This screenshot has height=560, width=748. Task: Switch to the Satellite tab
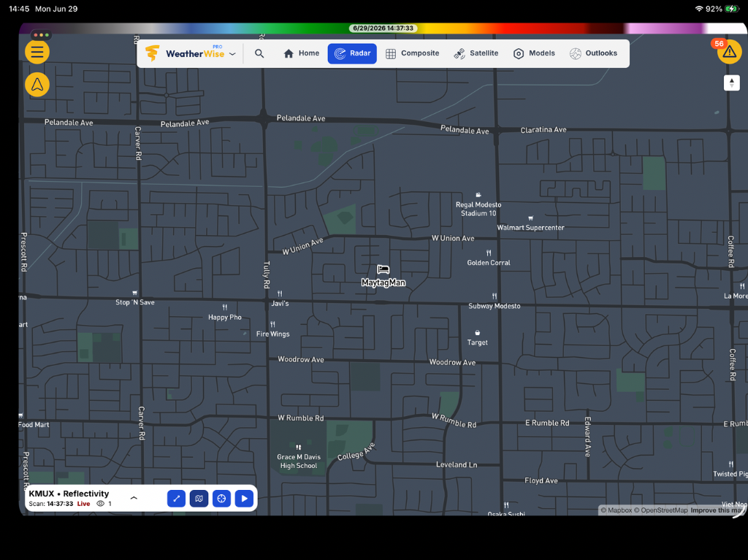[476, 53]
